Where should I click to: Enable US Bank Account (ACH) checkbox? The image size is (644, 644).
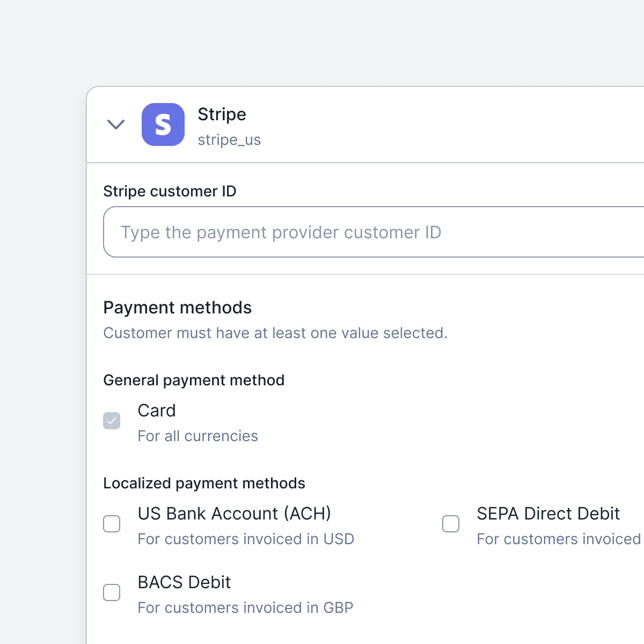click(x=112, y=524)
